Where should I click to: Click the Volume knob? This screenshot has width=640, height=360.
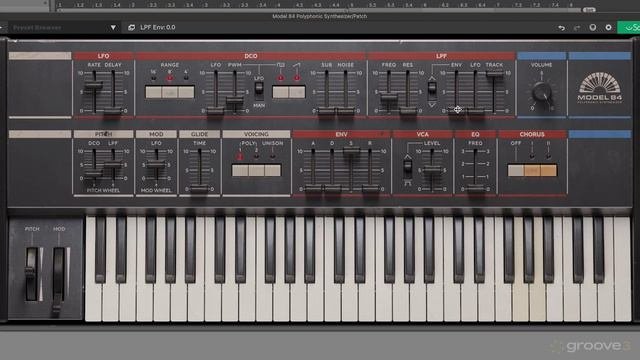[542, 93]
